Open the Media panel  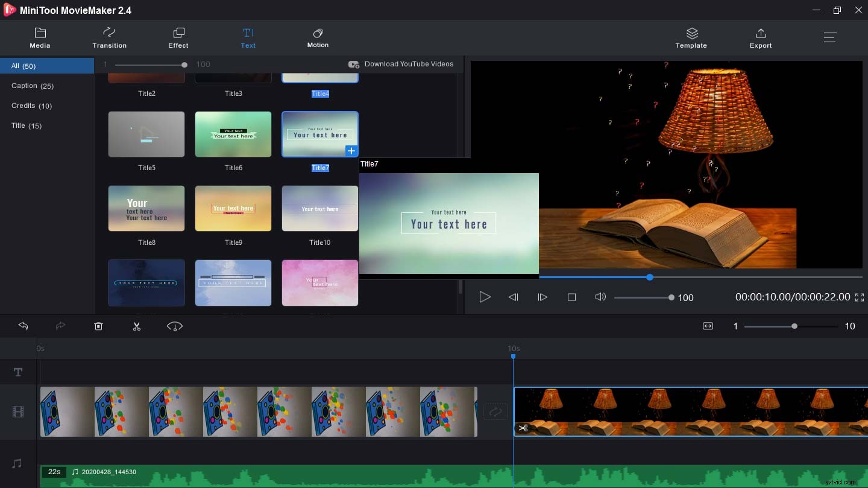point(40,37)
